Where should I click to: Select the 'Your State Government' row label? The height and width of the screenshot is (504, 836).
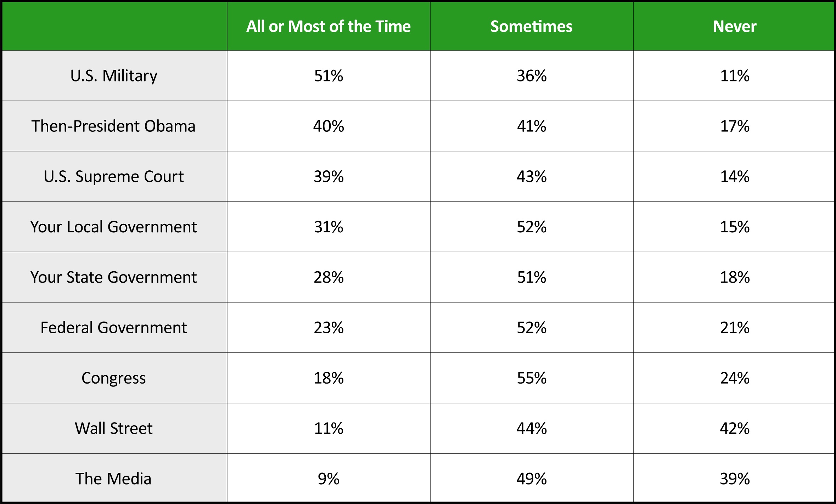113,277
